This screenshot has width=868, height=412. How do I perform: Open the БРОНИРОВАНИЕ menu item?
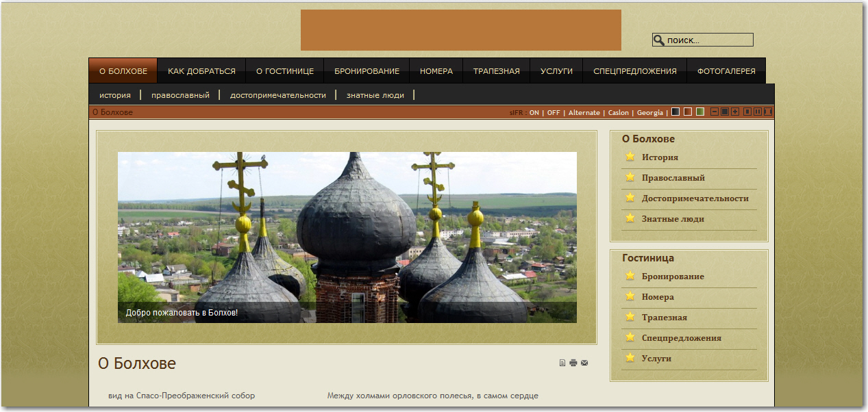click(367, 71)
